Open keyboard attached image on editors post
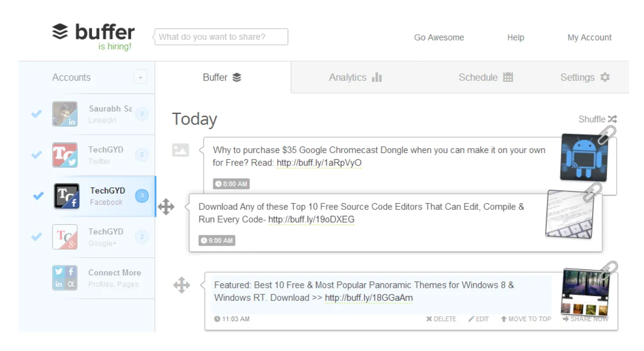 click(569, 214)
